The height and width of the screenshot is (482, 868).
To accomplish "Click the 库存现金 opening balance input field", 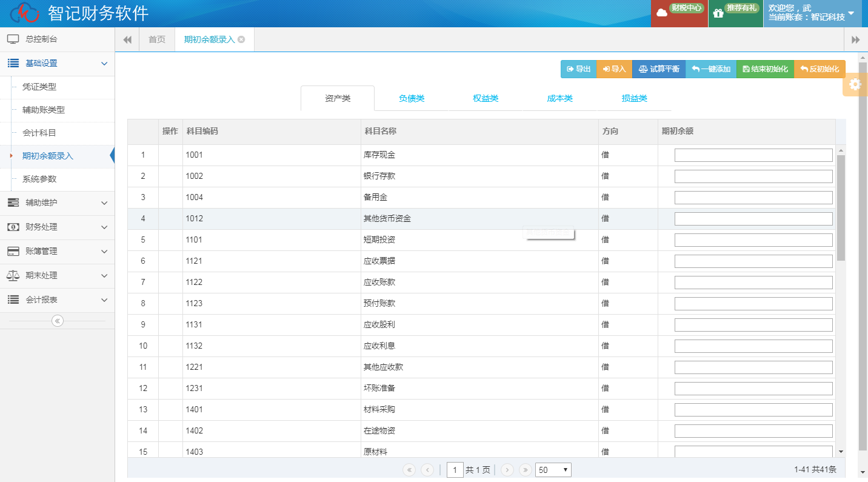I will (x=753, y=155).
